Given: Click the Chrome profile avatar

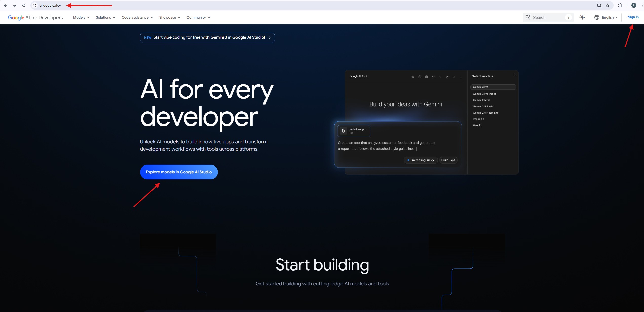Looking at the screenshot, I should tap(634, 5).
